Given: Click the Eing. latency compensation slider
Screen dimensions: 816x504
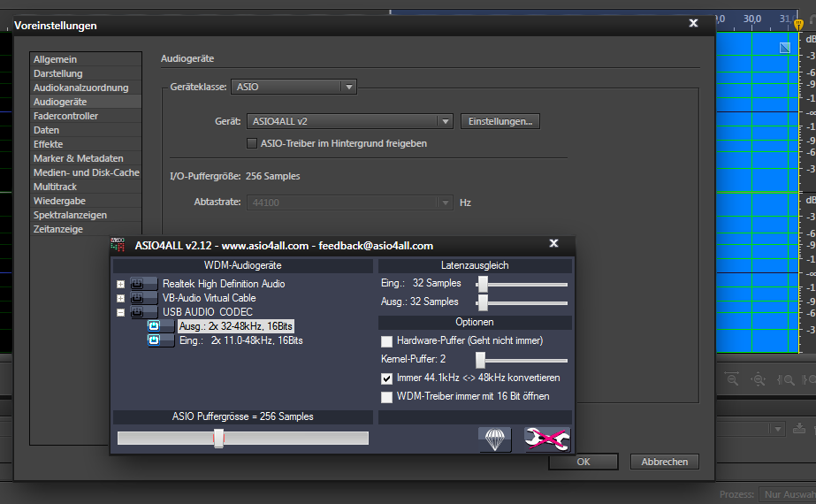Looking at the screenshot, I should point(483,285).
